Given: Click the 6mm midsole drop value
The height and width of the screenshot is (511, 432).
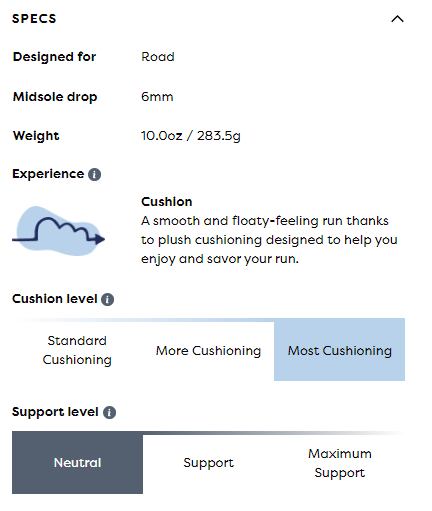Looking at the screenshot, I should 157,97.
